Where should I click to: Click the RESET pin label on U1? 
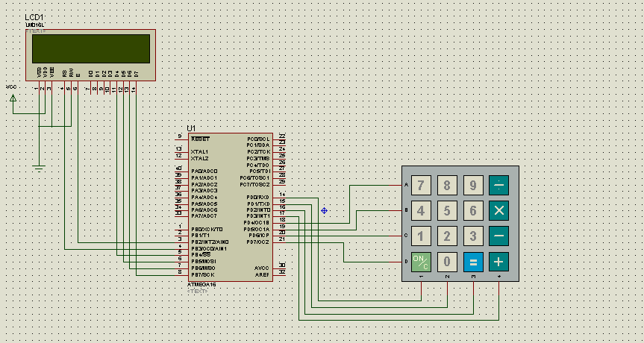[201, 139]
